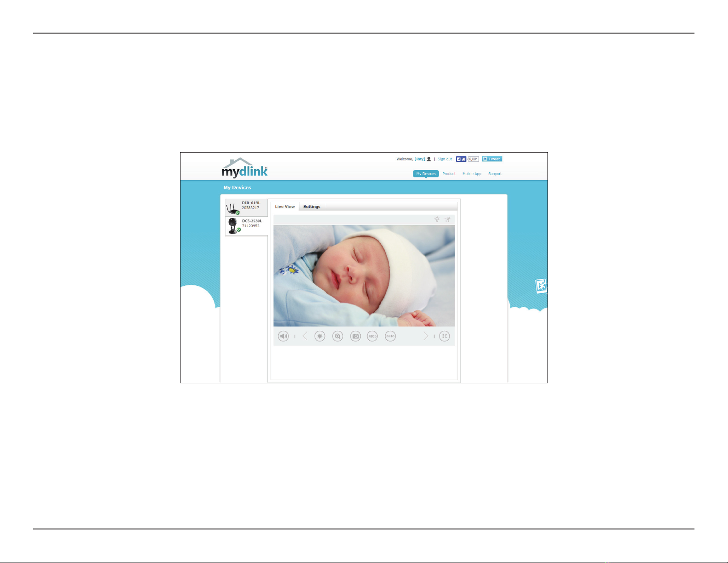Screen dimensions: 728x563
Task: Click the My Devices page heading
Action: pyautogui.click(x=237, y=188)
